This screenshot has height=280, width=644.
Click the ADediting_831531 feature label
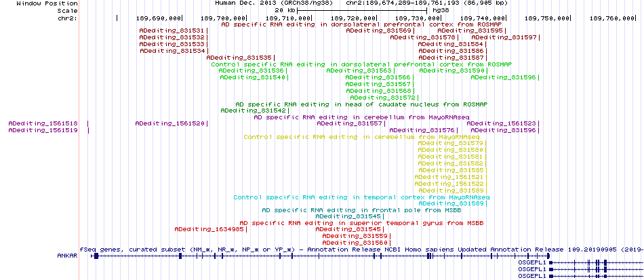coord(172,31)
